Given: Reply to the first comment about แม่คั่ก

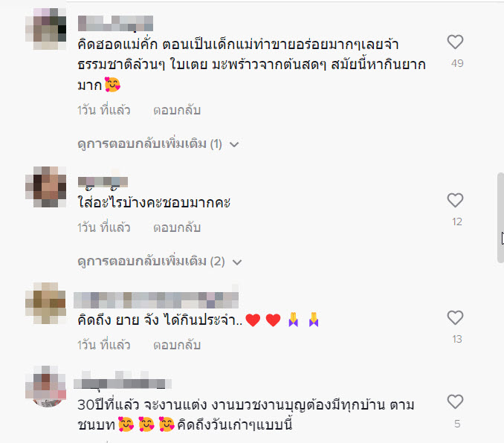Looking at the screenshot, I should 177,110.
